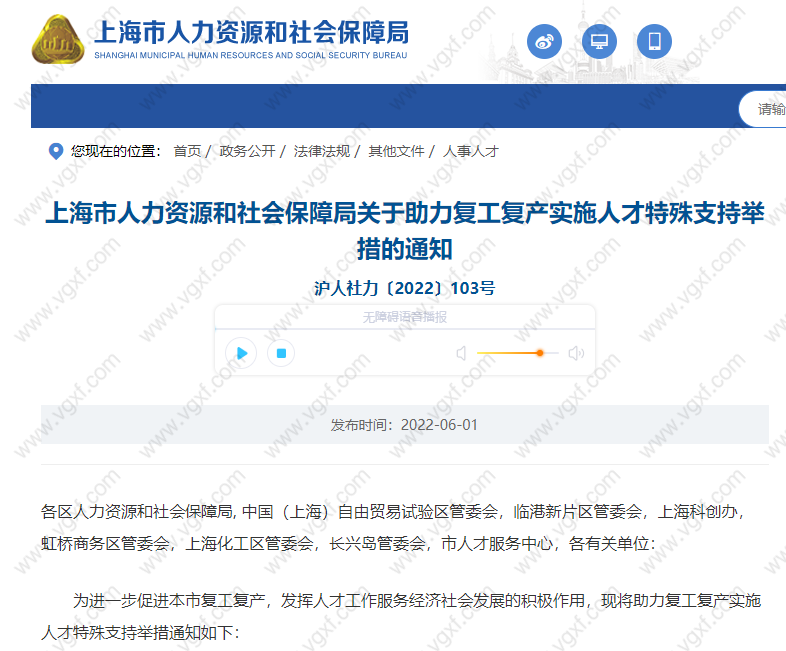Click the 无障碍语音播报 label
This screenshot has width=786, height=651.
[x=405, y=317]
